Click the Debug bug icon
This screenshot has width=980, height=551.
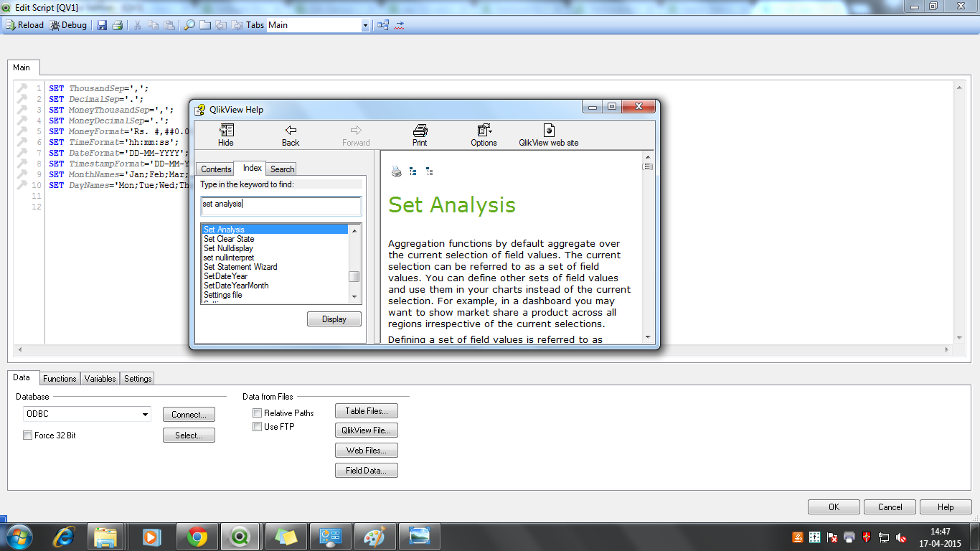coord(55,25)
